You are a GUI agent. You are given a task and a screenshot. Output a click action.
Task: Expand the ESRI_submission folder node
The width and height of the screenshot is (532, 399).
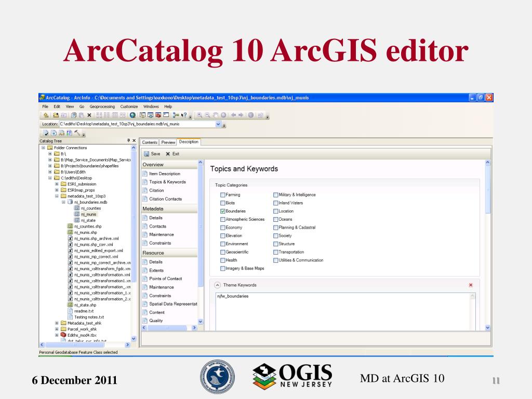[x=57, y=184]
